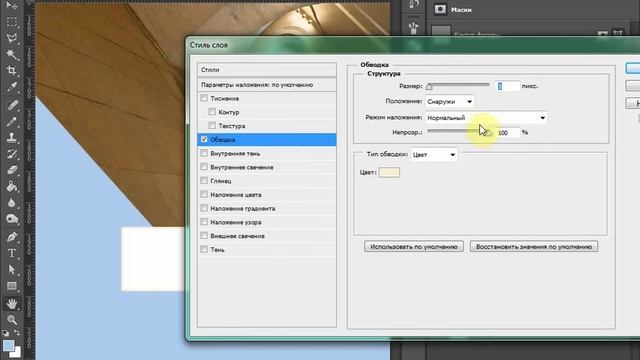Select the Zoom tool
This screenshot has height=360, width=640.
point(12,320)
